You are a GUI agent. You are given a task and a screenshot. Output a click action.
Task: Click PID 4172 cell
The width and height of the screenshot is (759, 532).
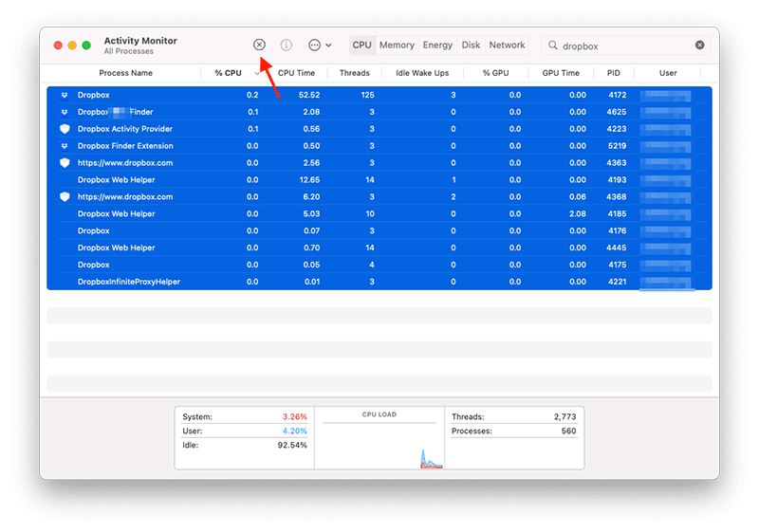618,95
